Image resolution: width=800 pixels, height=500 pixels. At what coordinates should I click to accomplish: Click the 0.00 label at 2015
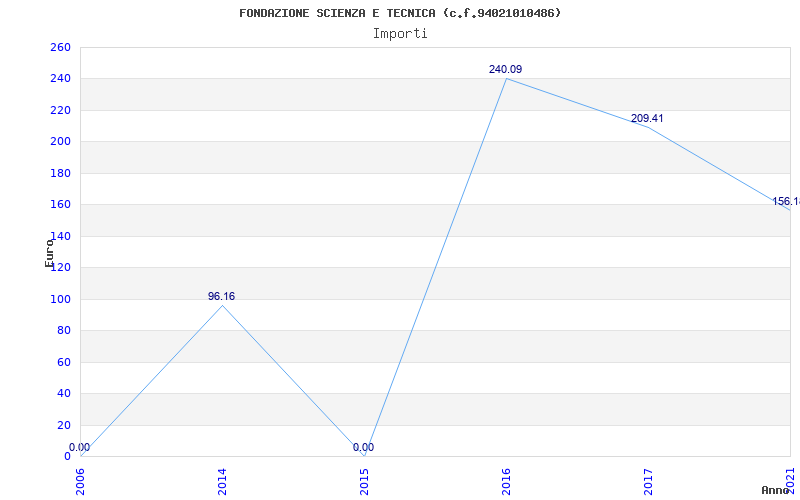click(x=363, y=447)
